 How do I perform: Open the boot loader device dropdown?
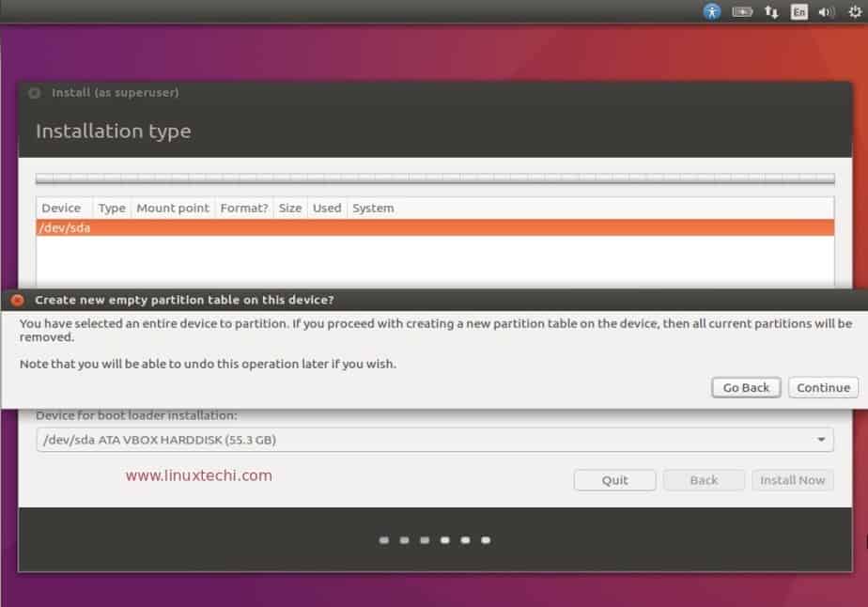pos(432,439)
